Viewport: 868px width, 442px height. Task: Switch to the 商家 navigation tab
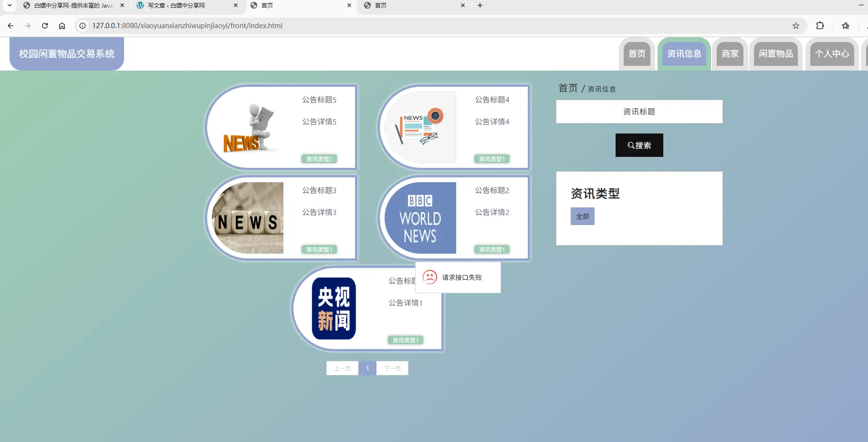click(x=730, y=54)
